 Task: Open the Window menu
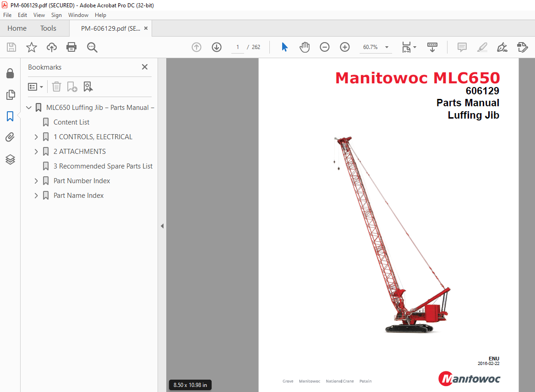(x=78, y=15)
